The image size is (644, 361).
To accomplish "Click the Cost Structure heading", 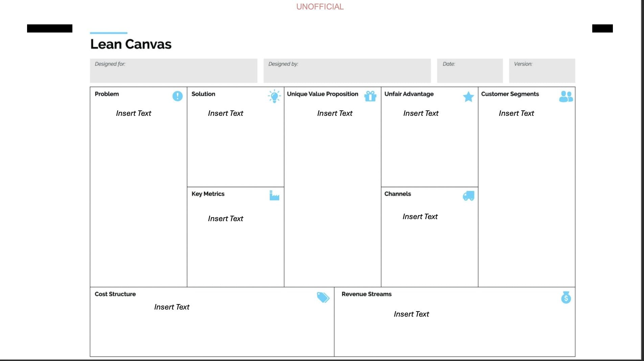I will point(115,294).
